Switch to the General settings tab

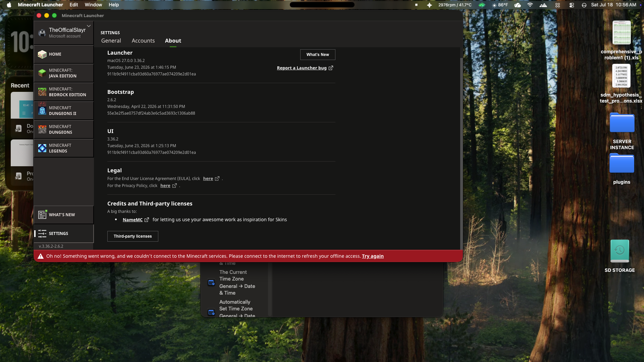tap(111, 41)
